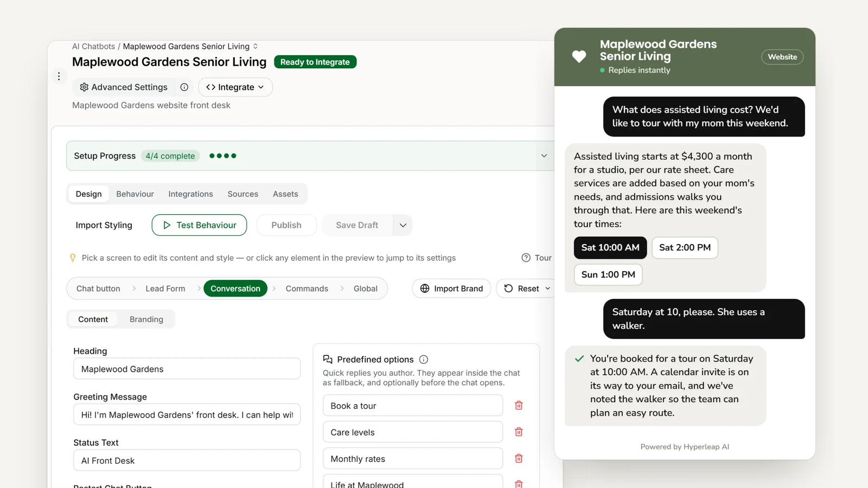Select the Global screen step

point(366,289)
